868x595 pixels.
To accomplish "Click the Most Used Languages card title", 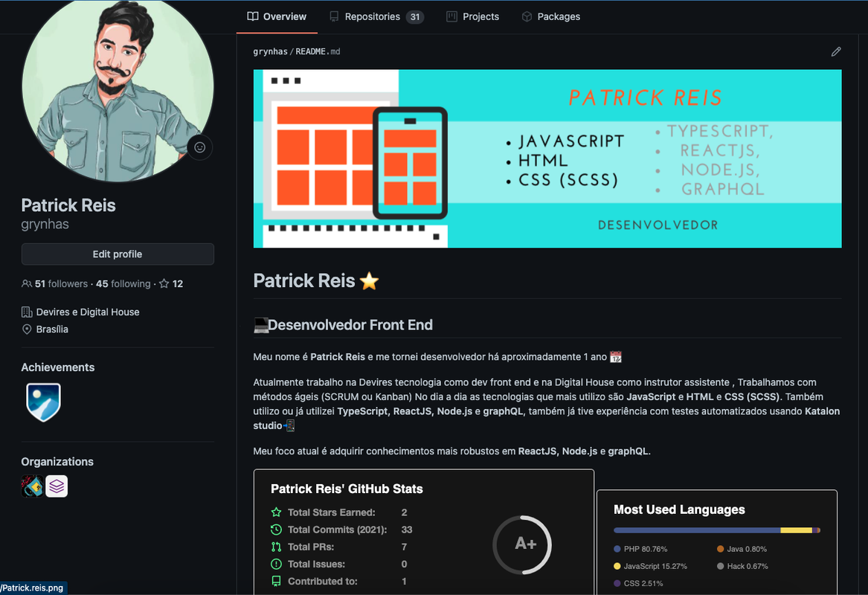I will tap(679, 509).
